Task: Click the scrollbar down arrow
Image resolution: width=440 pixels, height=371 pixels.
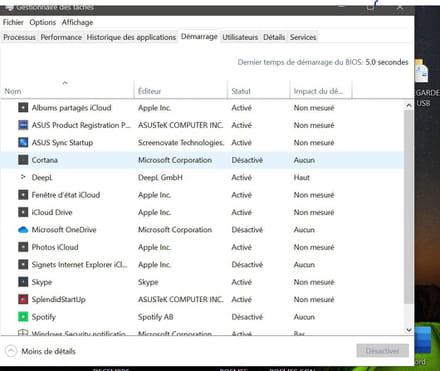Action: click(409, 330)
